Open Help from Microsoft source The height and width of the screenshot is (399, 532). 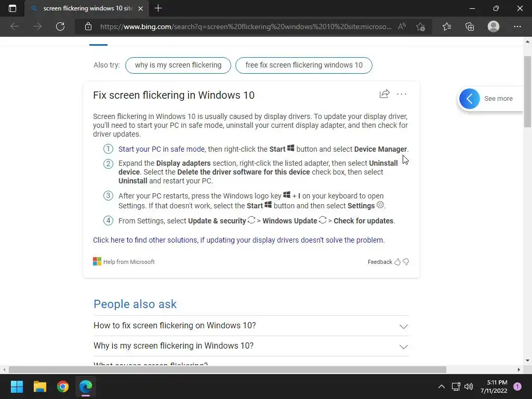124,262
